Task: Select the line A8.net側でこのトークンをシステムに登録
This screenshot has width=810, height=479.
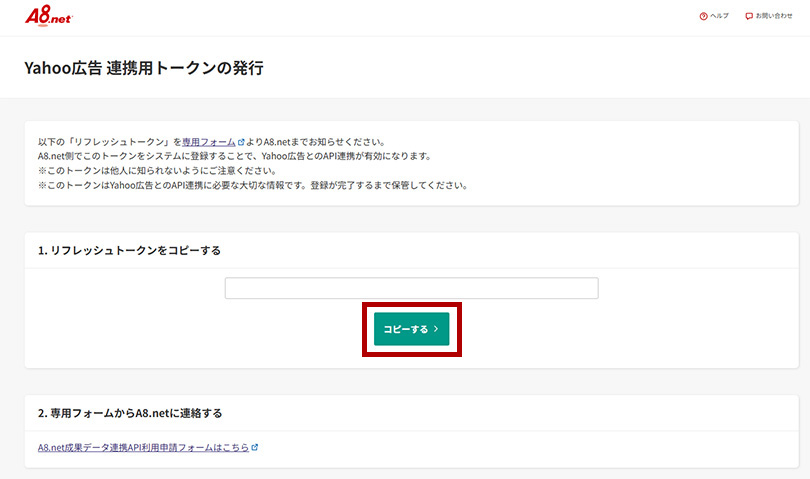Action: point(235,156)
